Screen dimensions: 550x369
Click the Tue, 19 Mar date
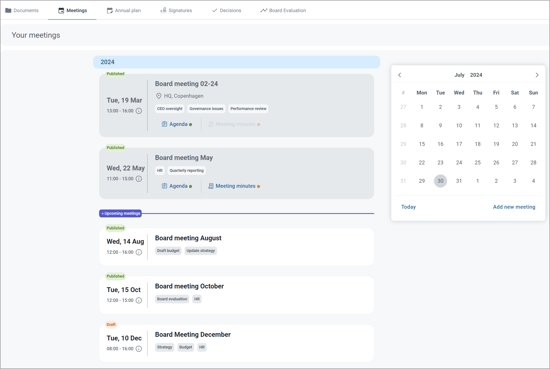tap(124, 101)
